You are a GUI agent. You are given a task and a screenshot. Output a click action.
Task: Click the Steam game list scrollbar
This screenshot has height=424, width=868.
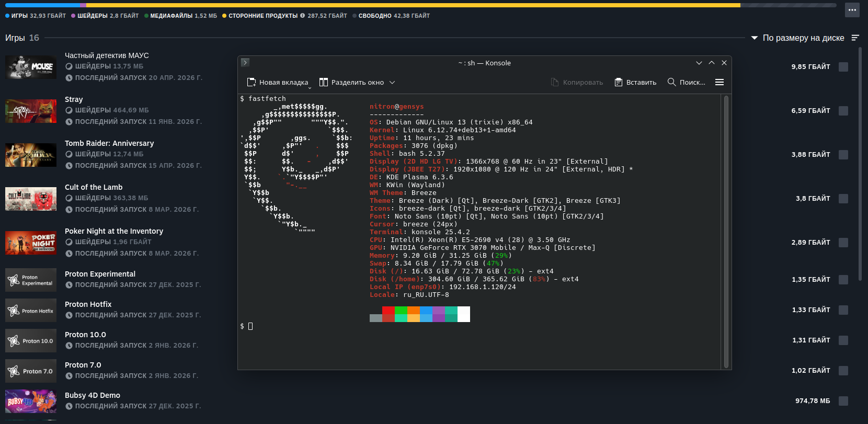(861, 165)
